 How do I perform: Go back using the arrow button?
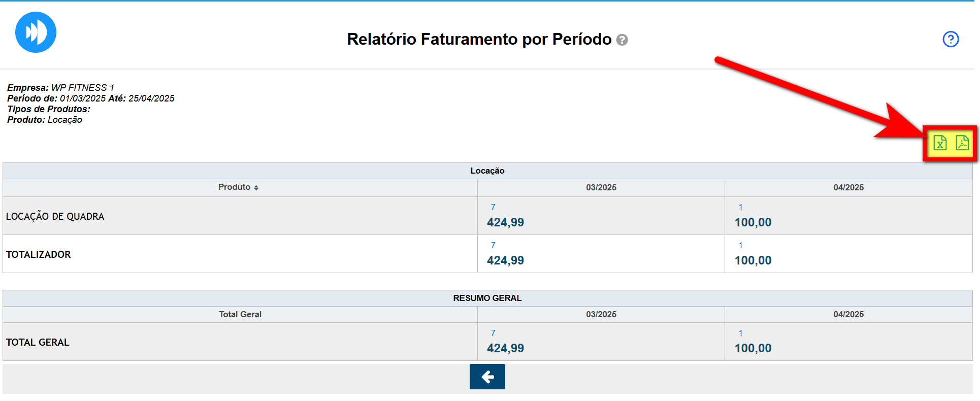click(487, 377)
